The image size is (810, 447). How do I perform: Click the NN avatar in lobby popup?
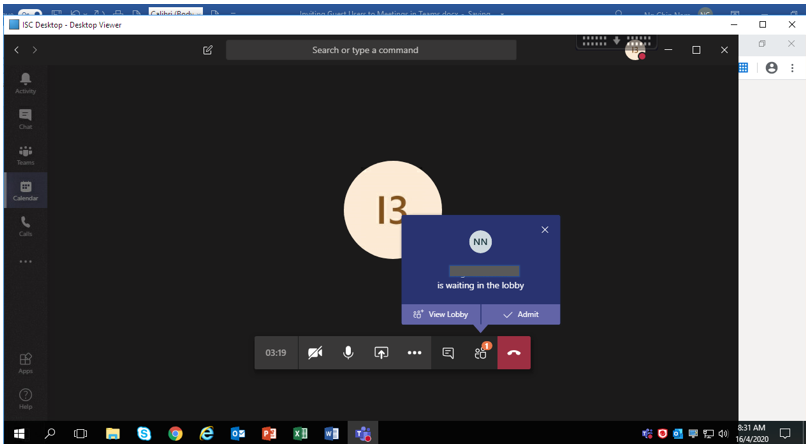[x=480, y=242]
